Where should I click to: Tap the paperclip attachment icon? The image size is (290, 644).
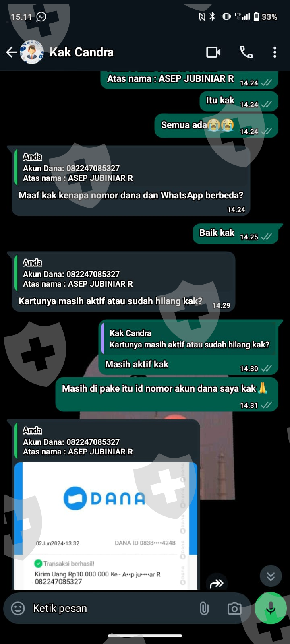pos(204,608)
